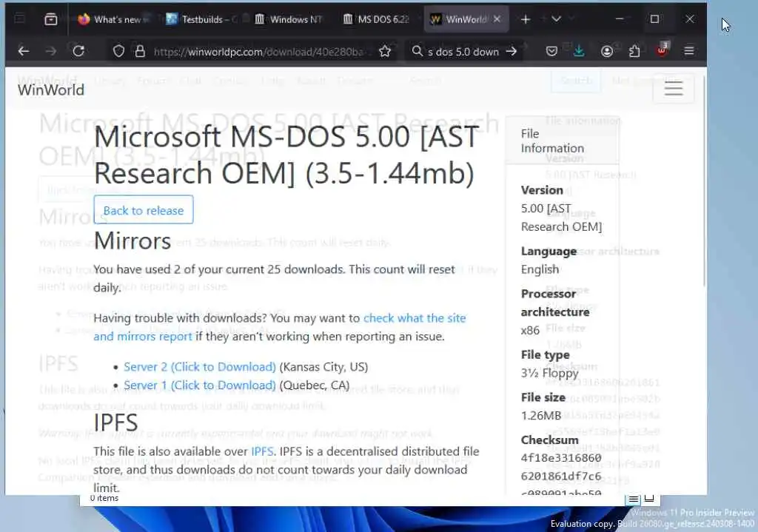The width and height of the screenshot is (758, 532).
Task: Close the WinWorld tab
Action: click(497, 19)
